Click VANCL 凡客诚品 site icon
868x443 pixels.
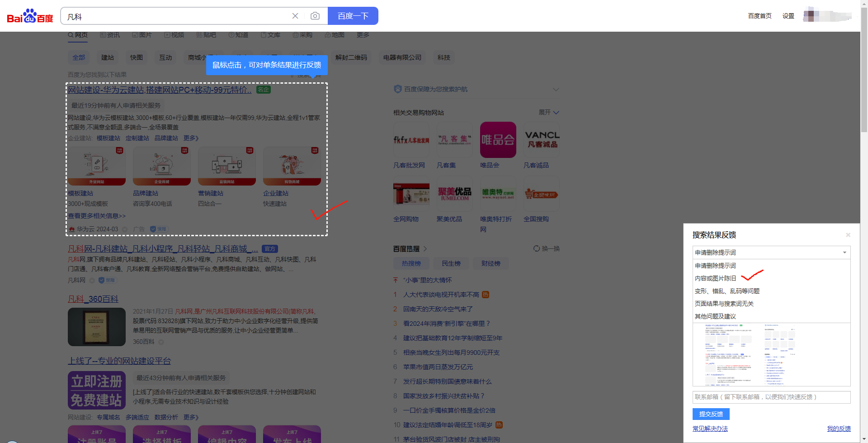(542, 140)
